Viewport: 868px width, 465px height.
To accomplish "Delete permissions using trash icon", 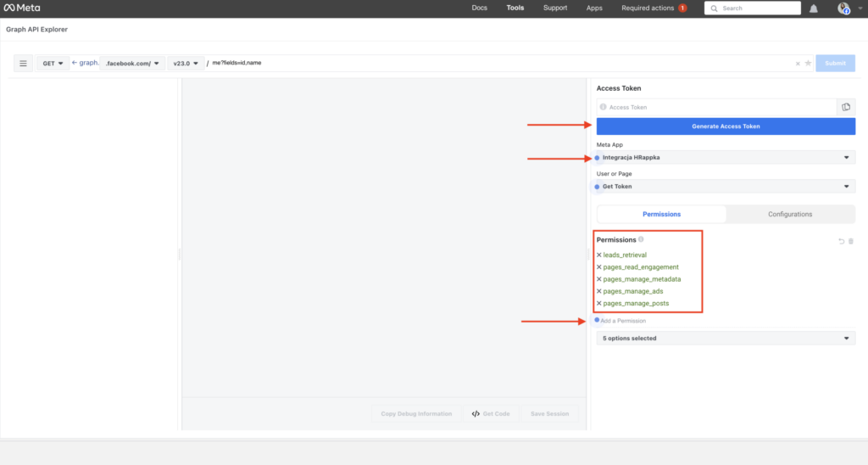I will [x=851, y=242].
